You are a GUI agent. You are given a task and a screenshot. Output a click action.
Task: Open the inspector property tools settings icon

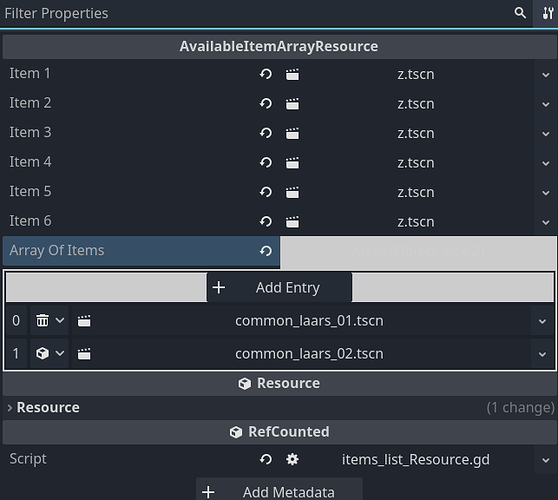click(x=548, y=13)
